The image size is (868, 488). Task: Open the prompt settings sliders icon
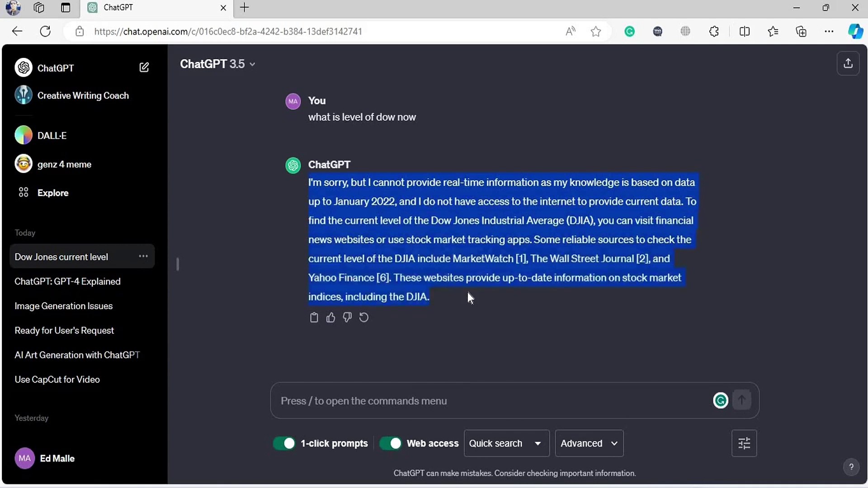[744, 443]
